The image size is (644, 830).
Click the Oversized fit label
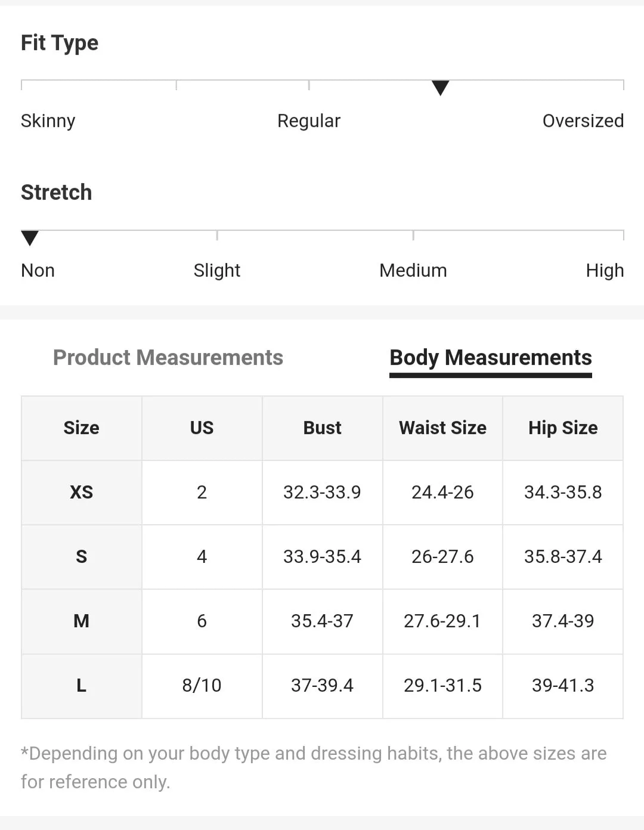pyautogui.click(x=583, y=121)
